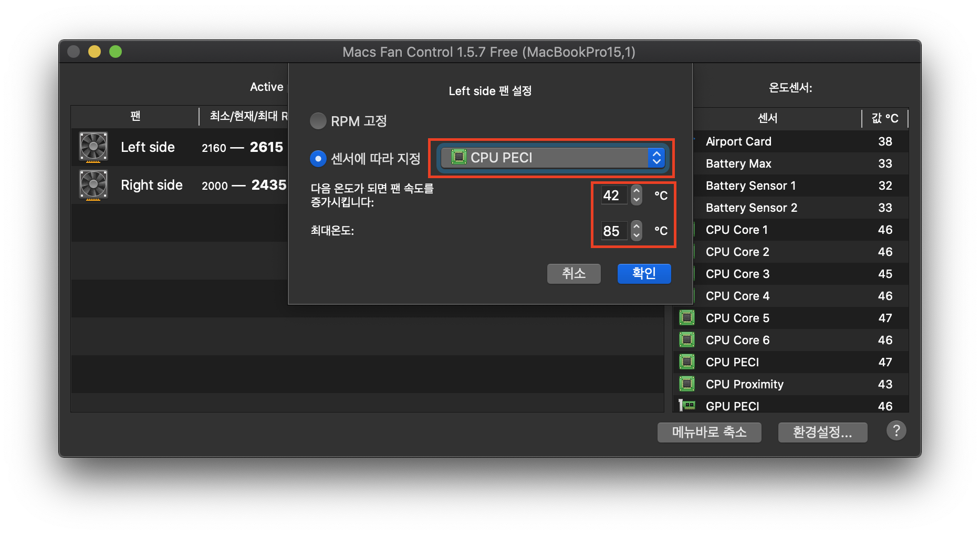This screenshot has height=535, width=980.
Task: Click the Right side fan icon
Action: click(x=93, y=185)
